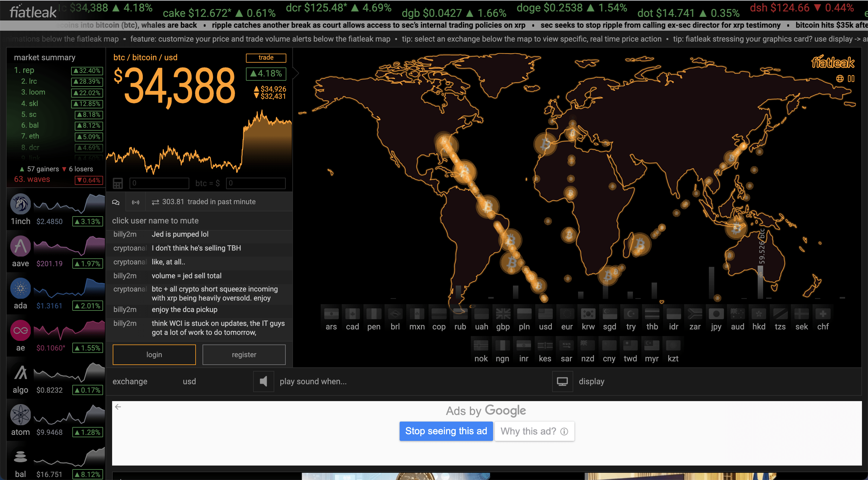Expand the play sound when options
This screenshot has height=480, width=868.
313,381
